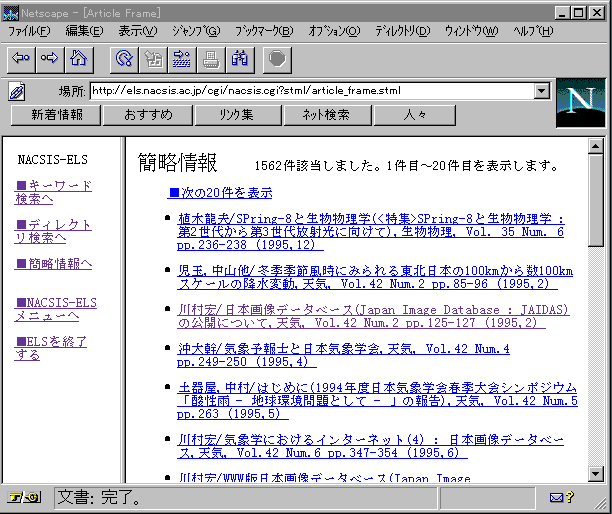
Task: Open the 沖大幹 気象予報士 article link
Action: tap(343, 355)
